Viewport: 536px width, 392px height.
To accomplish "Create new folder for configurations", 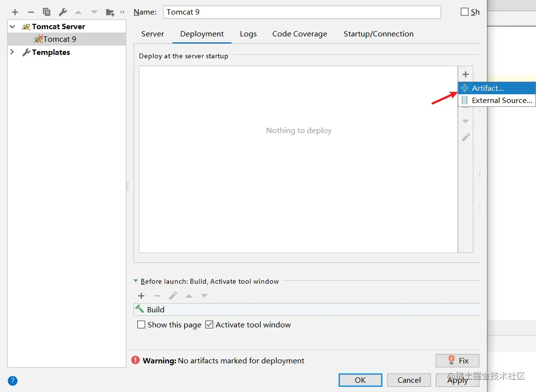I will pyautogui.click(x=110, y=12).
